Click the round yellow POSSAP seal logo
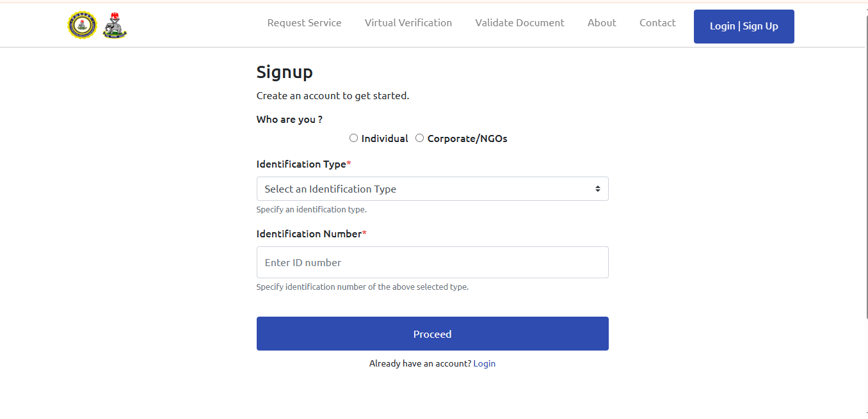The image size is (868, 419). (82, 25)
